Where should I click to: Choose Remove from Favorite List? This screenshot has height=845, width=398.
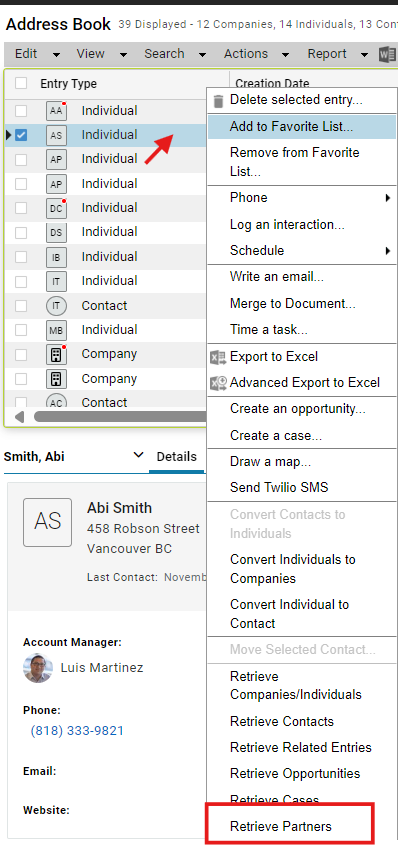302,162
